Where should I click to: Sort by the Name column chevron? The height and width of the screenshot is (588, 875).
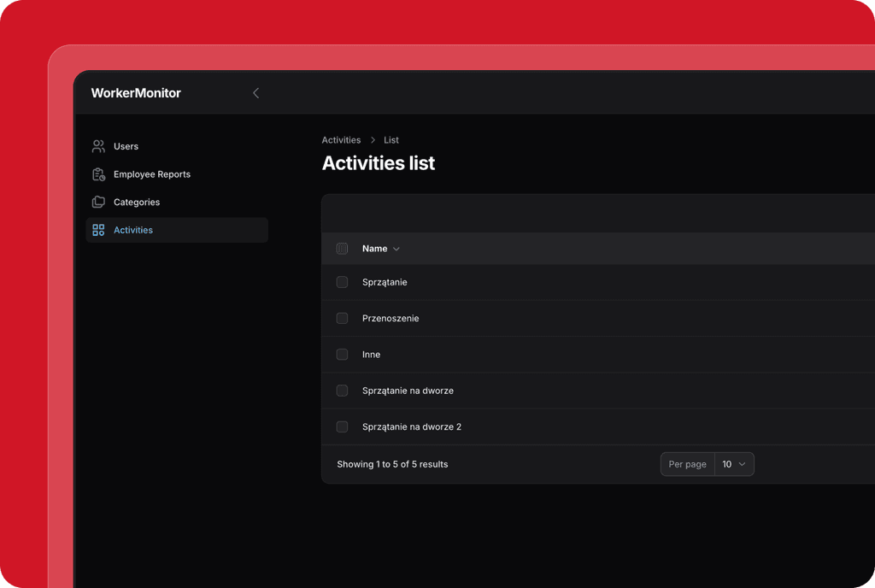coord(396,249)
